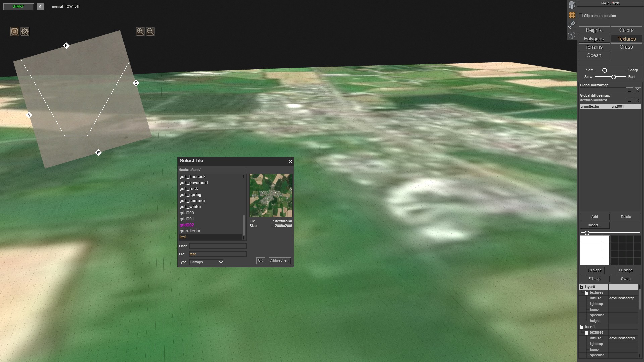Screen dimensions: 644x362
Task: Collapse the layer1 tree node
Action: 582,327
